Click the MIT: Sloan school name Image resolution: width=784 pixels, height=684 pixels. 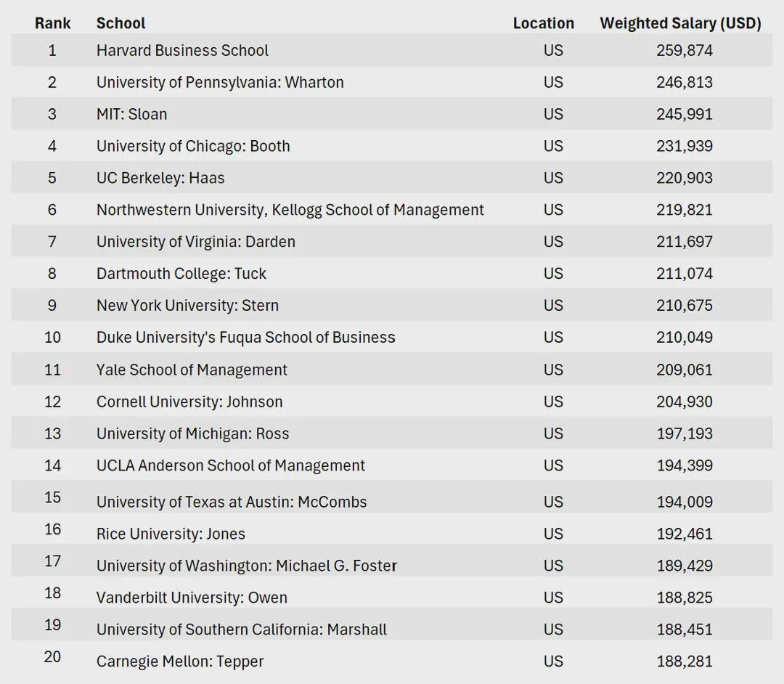tap(131, 115)
